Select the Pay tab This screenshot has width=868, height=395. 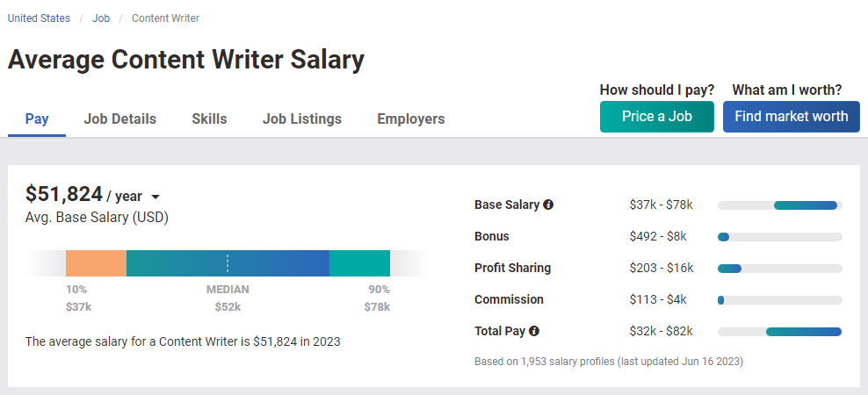coord(37,118)
